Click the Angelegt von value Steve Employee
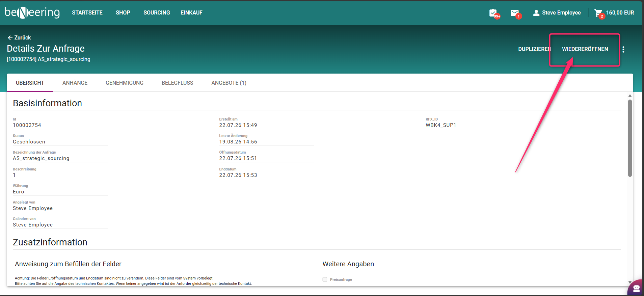The image size is (644, 296). [33, 208]
